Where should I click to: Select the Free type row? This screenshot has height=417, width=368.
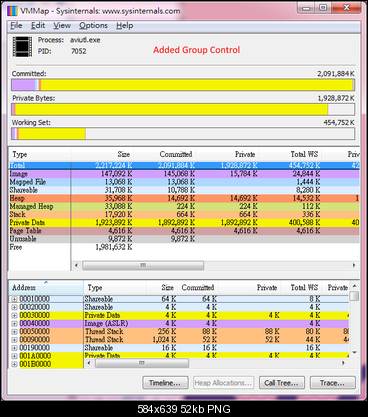[184, 247]
